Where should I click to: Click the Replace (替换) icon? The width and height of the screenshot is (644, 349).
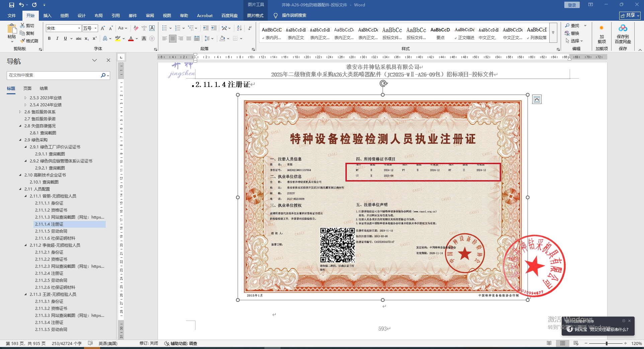(x=567, y=33)
